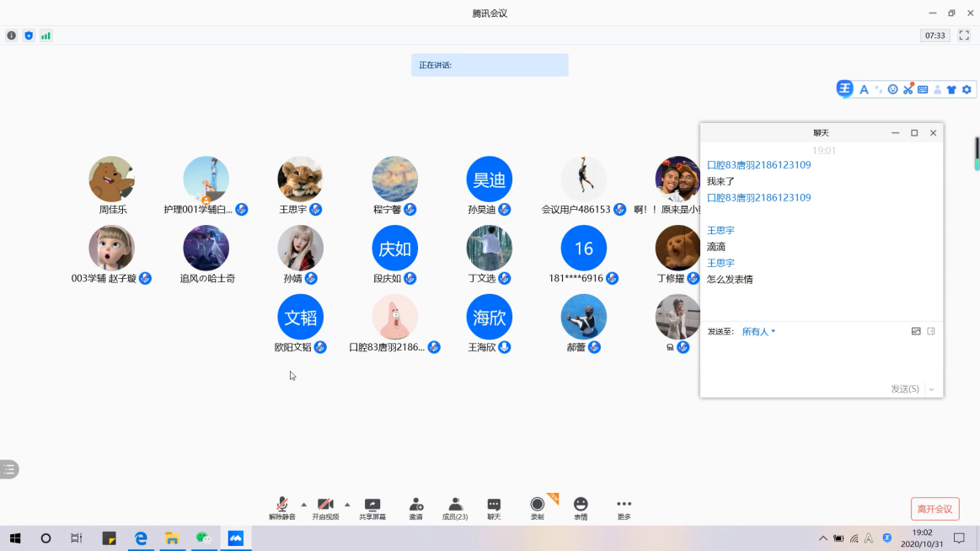980x551 pixels.
Task: Click the pop-out icon beside chat image icon
Action: (x=931, y=331)
